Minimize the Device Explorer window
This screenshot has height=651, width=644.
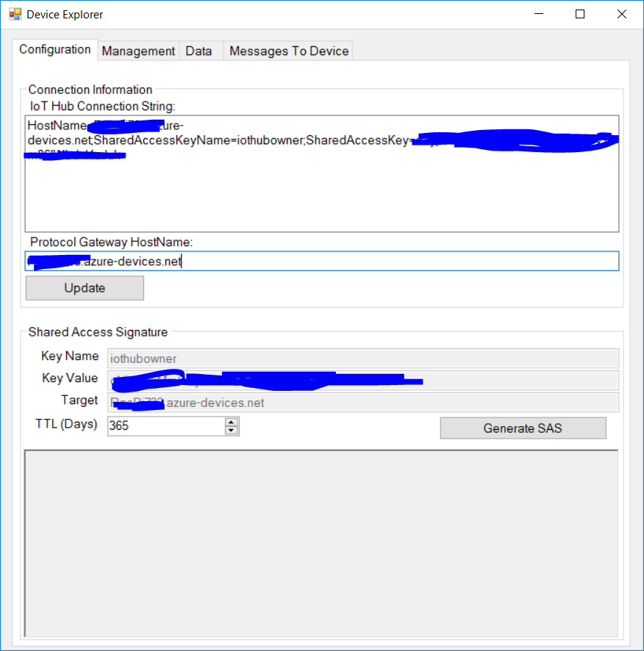coord(539,14)
